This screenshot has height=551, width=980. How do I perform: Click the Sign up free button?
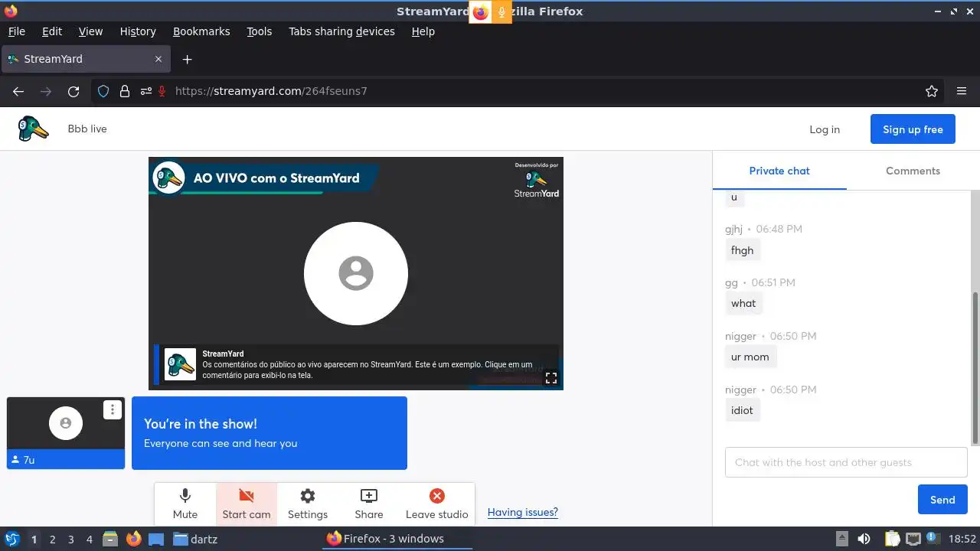(913, 129)
